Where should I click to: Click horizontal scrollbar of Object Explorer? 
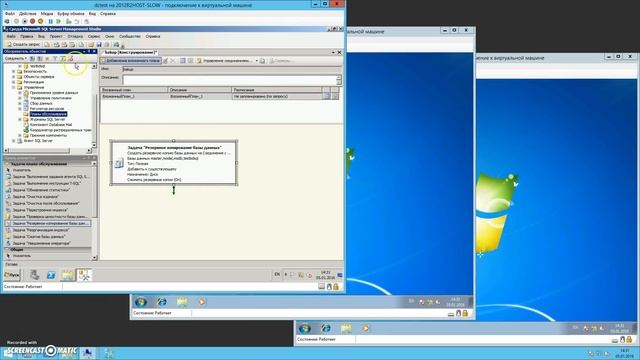click(47, 151)
